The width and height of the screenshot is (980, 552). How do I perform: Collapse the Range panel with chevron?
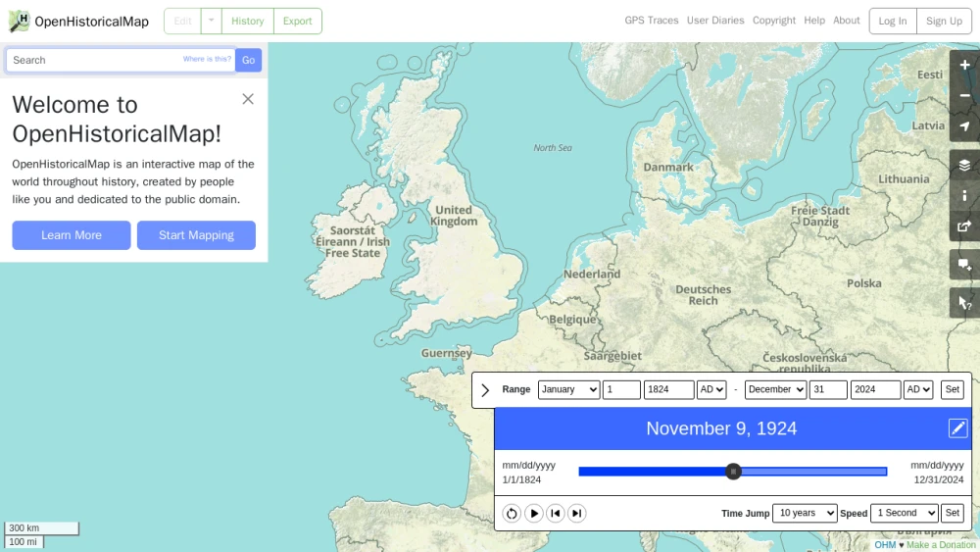pos(485,390)
